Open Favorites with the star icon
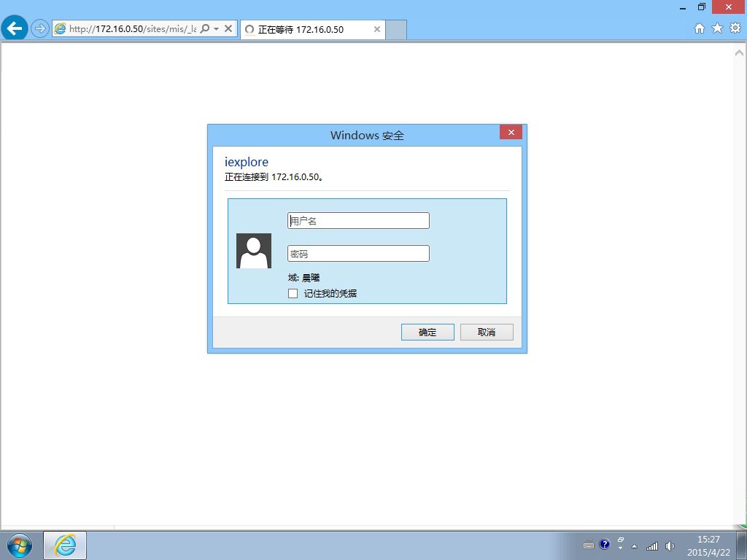Viewport: 747px width, 560px height. pos(717,28)
